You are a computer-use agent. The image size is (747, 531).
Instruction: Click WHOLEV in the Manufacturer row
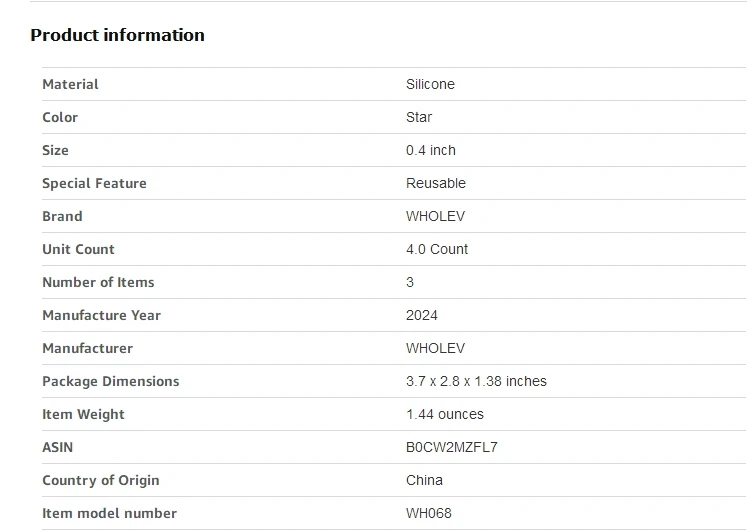pos(435,348)
